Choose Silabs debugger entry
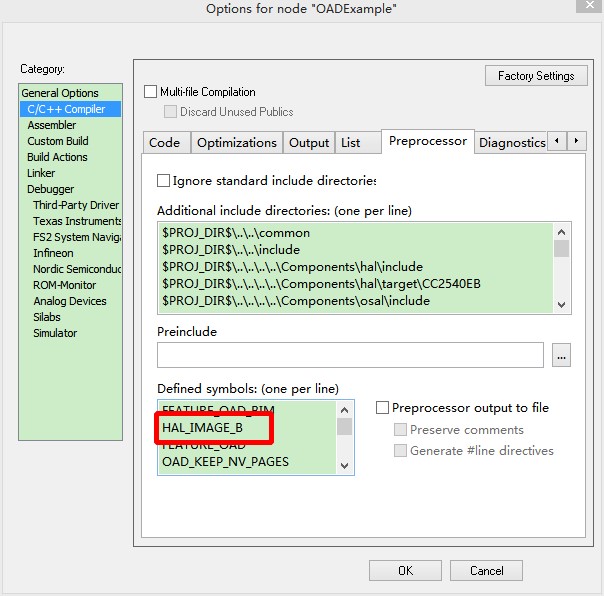604x596 pixels. point(47,317)
